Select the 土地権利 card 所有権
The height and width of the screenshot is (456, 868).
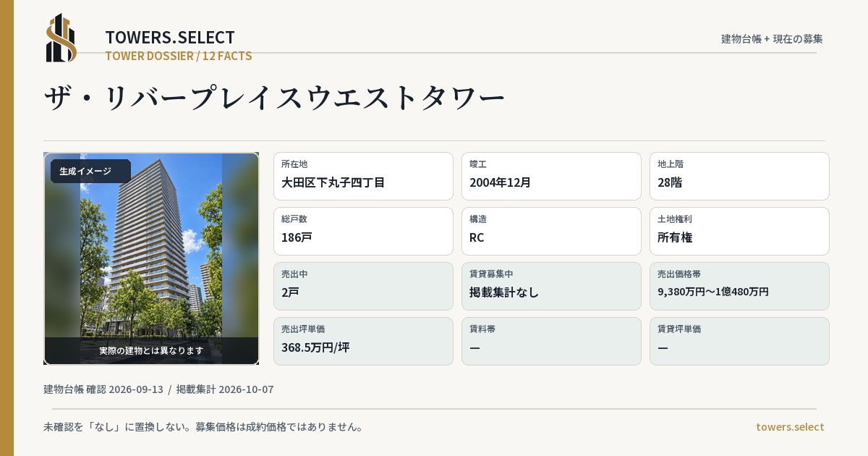tap(739, 231)
